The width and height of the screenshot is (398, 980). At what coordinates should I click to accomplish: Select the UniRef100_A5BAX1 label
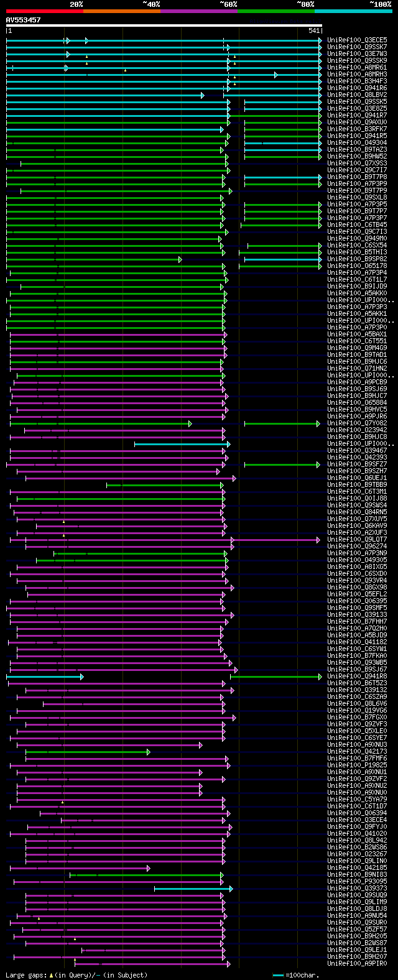point(357,335)
